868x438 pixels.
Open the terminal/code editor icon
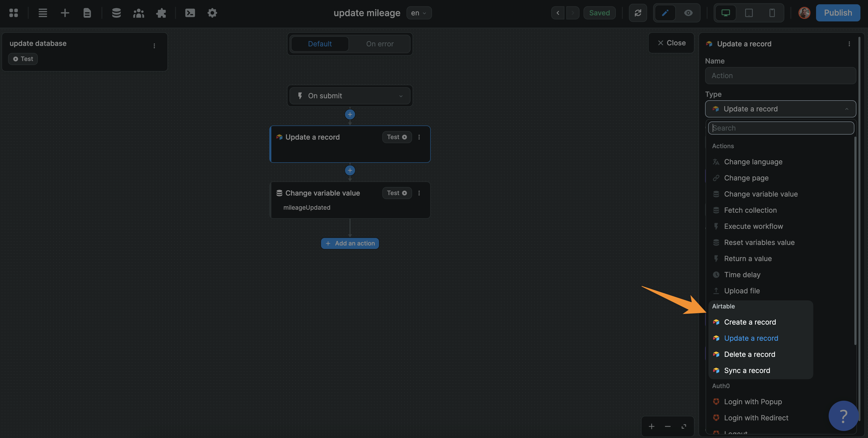190,13
